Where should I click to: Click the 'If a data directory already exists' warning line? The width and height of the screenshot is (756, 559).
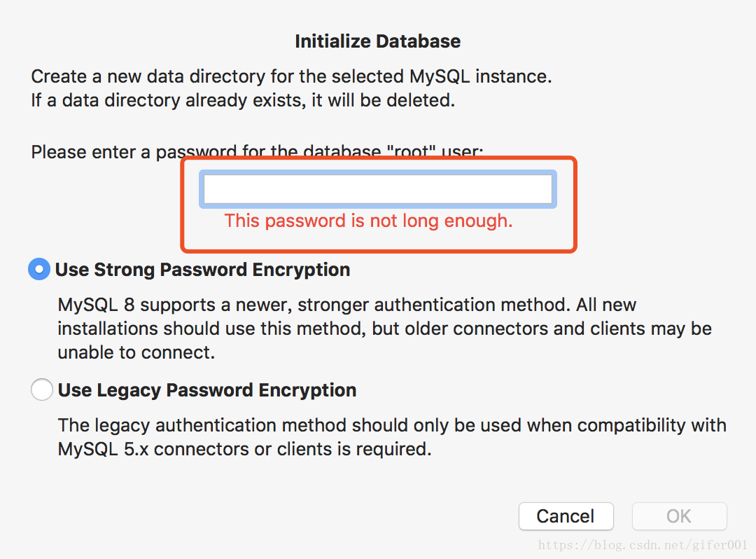point(243,100)
